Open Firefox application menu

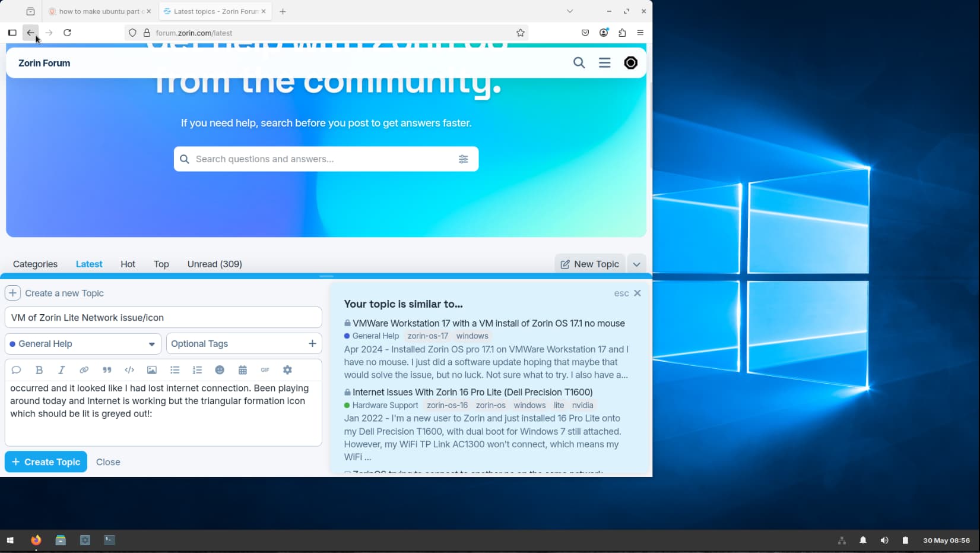[640, 33]
